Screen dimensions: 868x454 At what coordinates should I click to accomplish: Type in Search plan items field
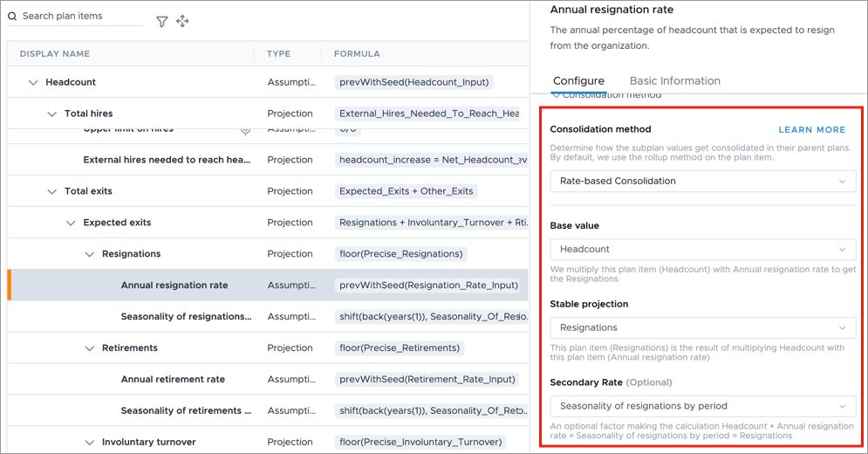[79, 17]
